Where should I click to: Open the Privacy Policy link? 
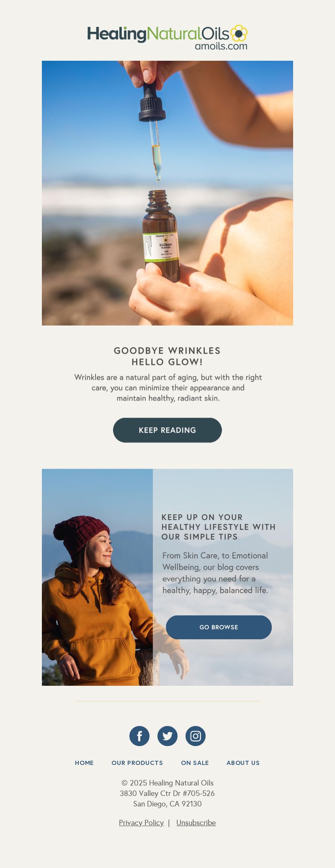pyautogui.click(x=141, y=823)
